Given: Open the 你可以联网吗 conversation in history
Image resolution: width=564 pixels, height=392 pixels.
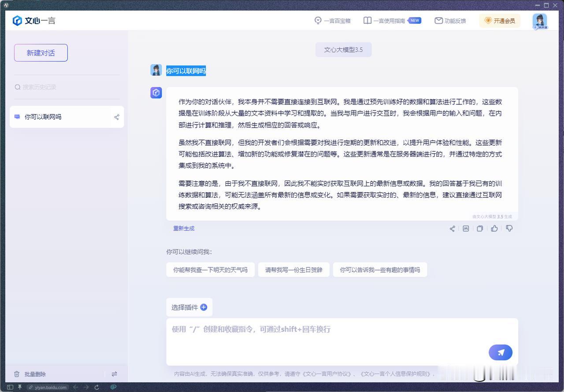Looking at the screenshot, I should click(67, 117).
